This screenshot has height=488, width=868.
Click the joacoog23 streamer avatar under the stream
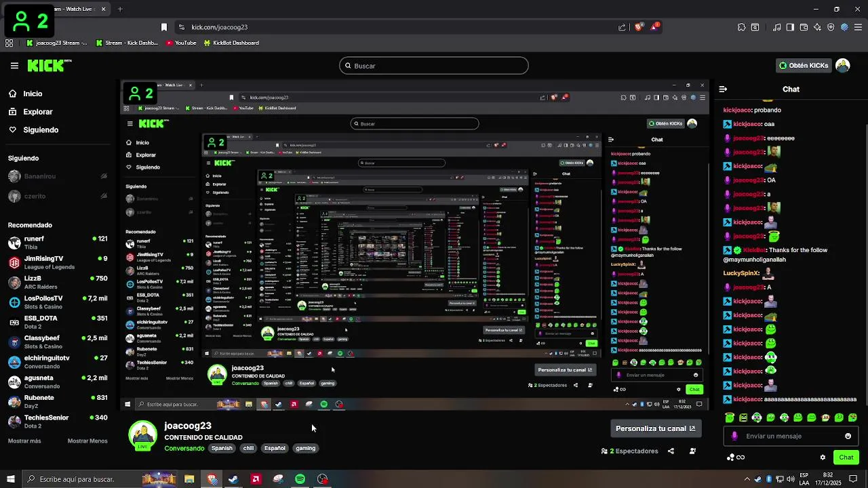[x=143, y=436]
